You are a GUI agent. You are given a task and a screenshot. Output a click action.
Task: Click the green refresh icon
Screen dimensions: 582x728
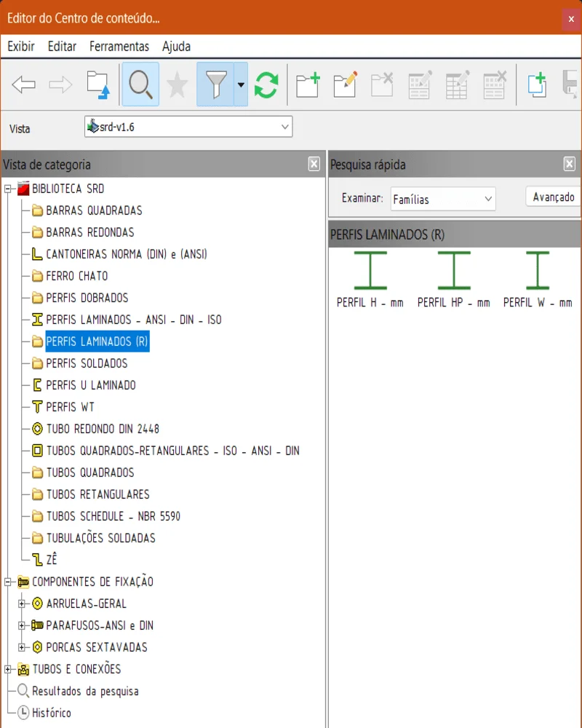click(266, 85)
